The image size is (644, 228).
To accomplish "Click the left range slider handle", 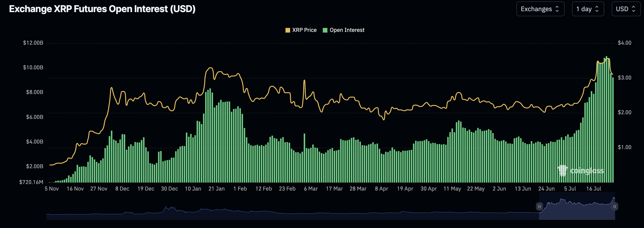I will (539, 206).
